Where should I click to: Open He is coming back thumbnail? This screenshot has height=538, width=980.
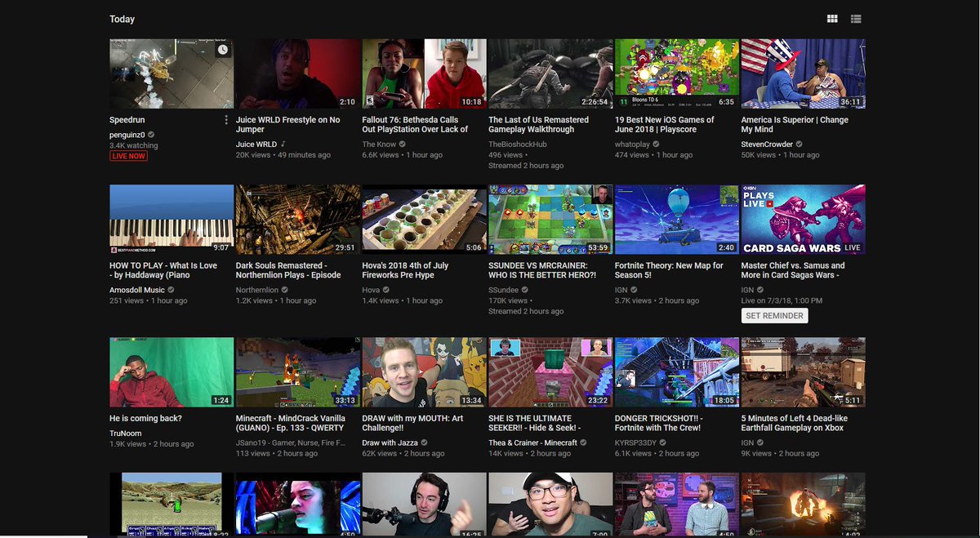pyautogui.click(x=171, y=372)
